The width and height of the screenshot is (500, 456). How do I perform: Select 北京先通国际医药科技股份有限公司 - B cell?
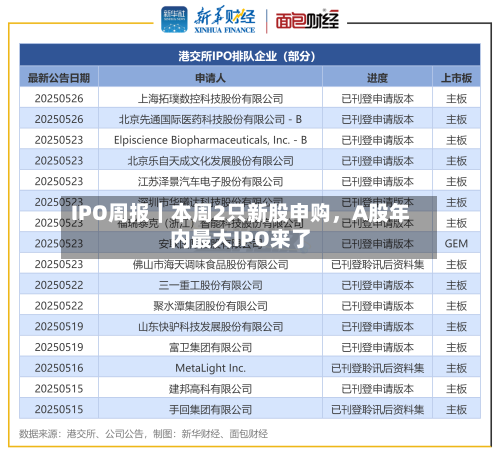pyautogui.click(x=210, y=119)
